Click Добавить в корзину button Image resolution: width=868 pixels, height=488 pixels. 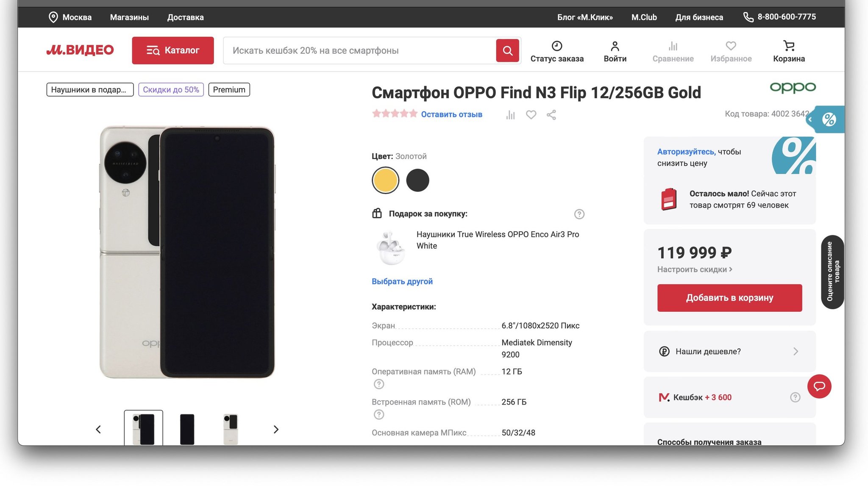click(729, 298)
